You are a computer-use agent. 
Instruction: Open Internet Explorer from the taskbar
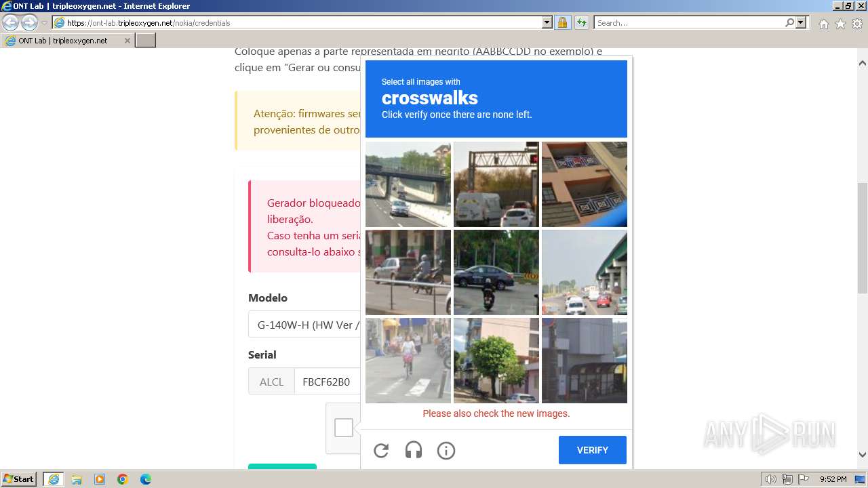click(x=54, y=479)
